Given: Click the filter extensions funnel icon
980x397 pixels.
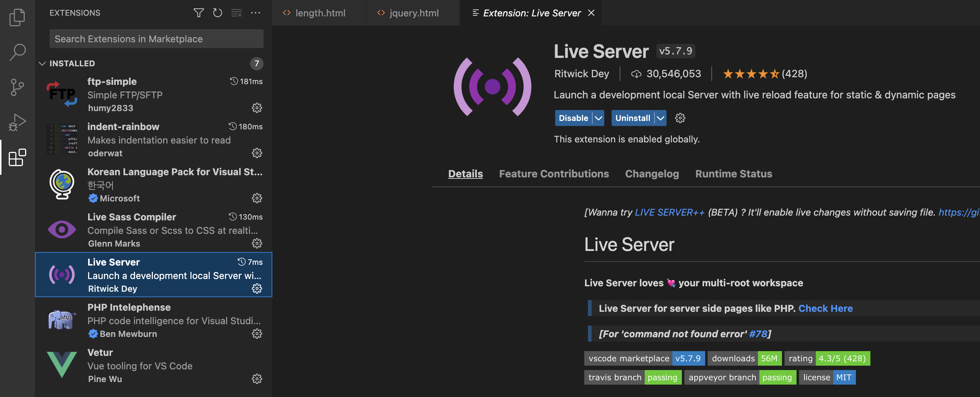Looking at the screenshot, I should 198,13.
